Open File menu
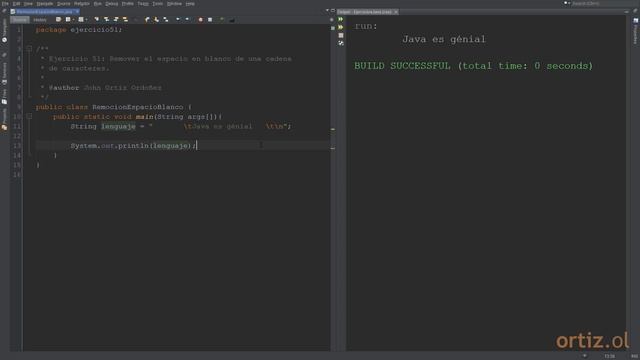 5,4
